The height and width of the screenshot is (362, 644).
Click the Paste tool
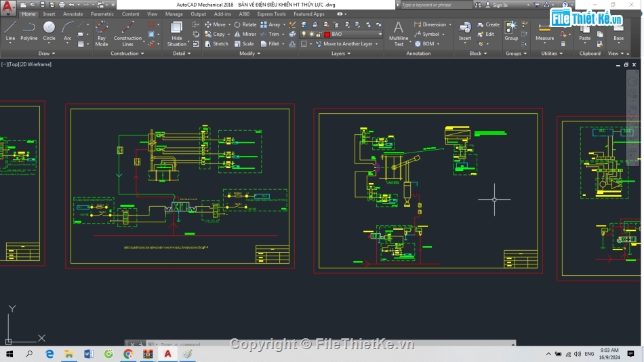tap(584, 32)
